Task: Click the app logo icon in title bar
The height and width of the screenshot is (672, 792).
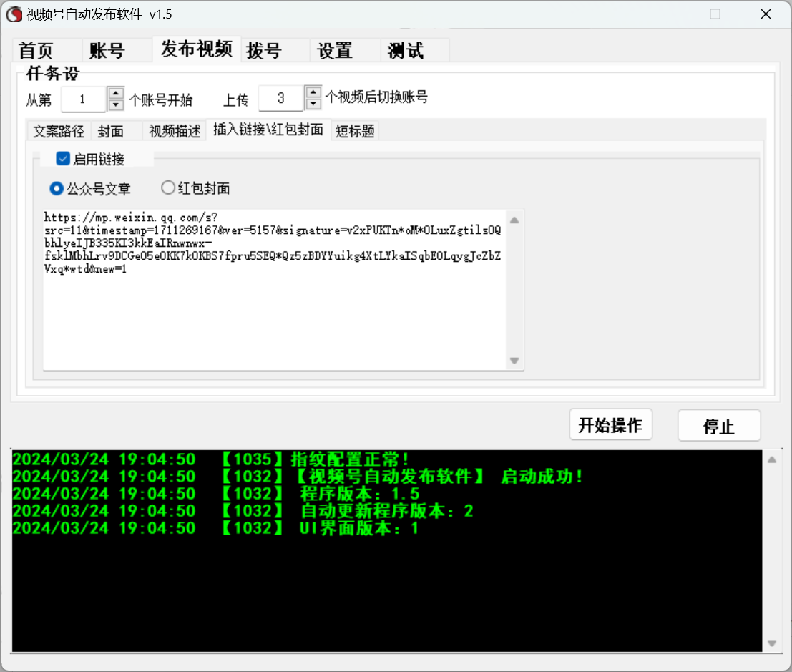Action: pyautogui.click(x=14, y=14)
